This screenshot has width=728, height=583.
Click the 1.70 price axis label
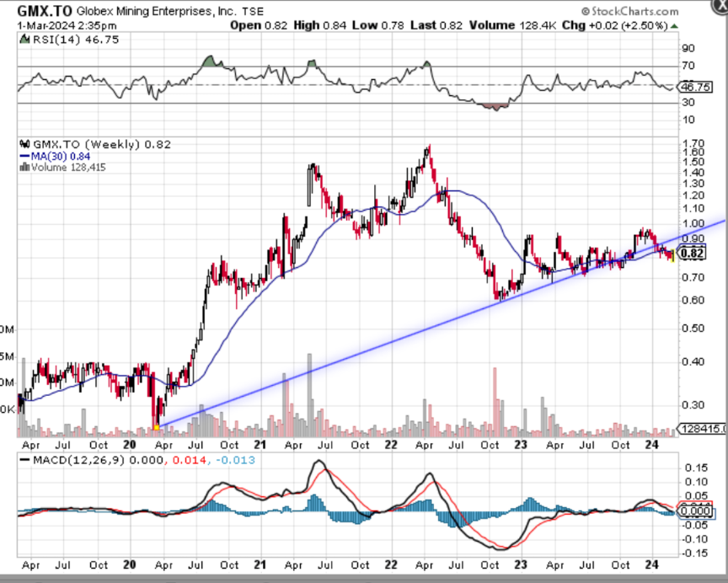(x=693, y=143)
